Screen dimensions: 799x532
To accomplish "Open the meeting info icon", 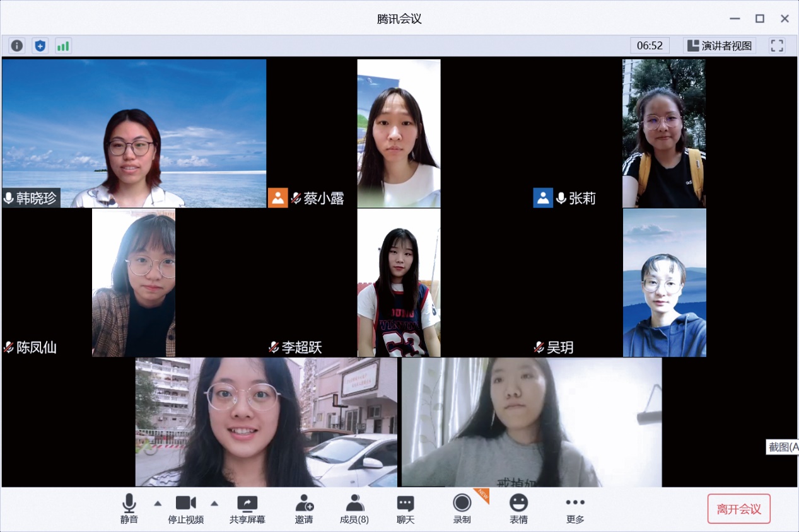I will (x=17, y=45).
